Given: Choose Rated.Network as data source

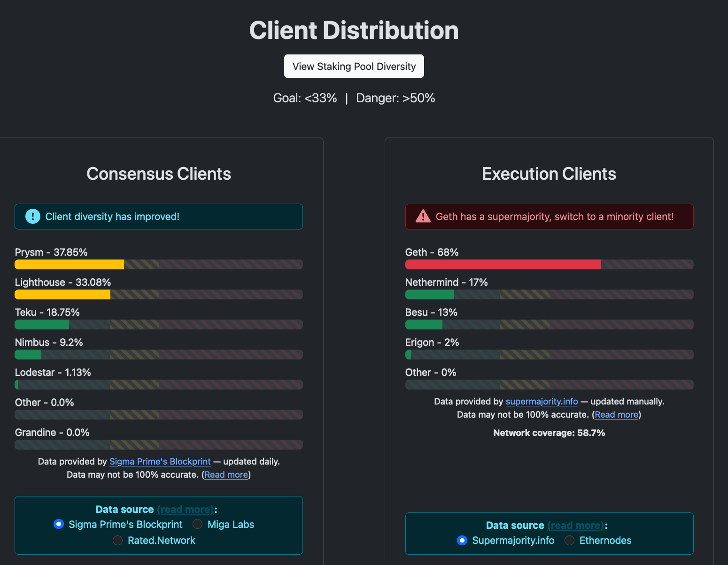Looking at the screenshot, I should pyautogui.click(x=118, y=540).
